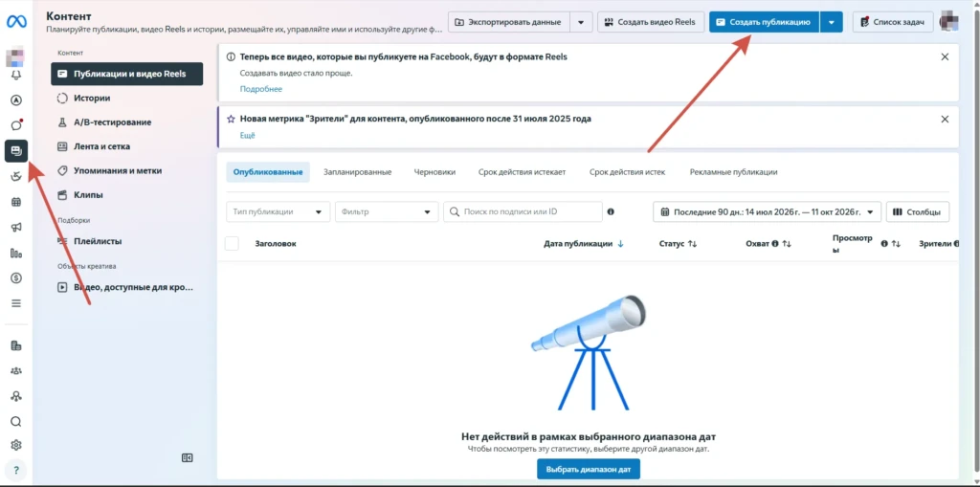Focus the Поиск по подписи или ID field

pyautogui.click(x=523, y=212)
